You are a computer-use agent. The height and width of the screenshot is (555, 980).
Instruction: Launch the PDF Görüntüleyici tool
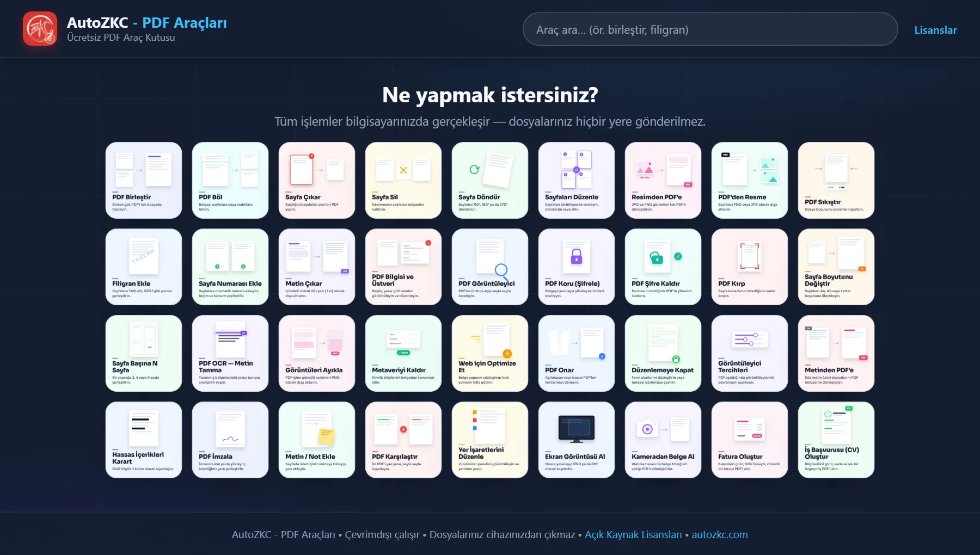point(490,267)
